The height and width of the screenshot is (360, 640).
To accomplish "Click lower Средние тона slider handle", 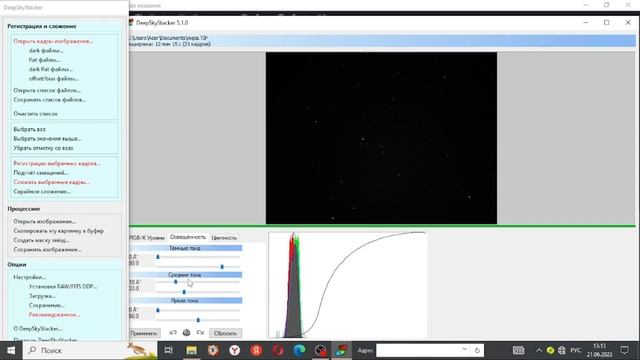I will tap(184, 292).
